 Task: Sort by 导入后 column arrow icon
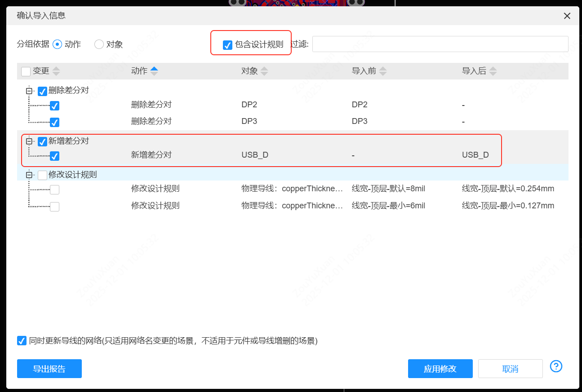(493, 71)
